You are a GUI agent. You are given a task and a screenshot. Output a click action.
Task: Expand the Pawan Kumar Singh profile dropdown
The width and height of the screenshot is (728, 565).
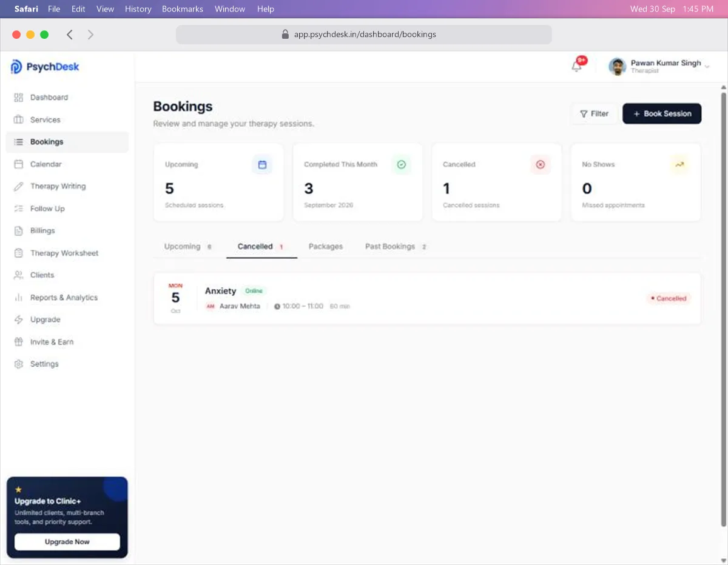pyautogui.click(x=707, y=67)
